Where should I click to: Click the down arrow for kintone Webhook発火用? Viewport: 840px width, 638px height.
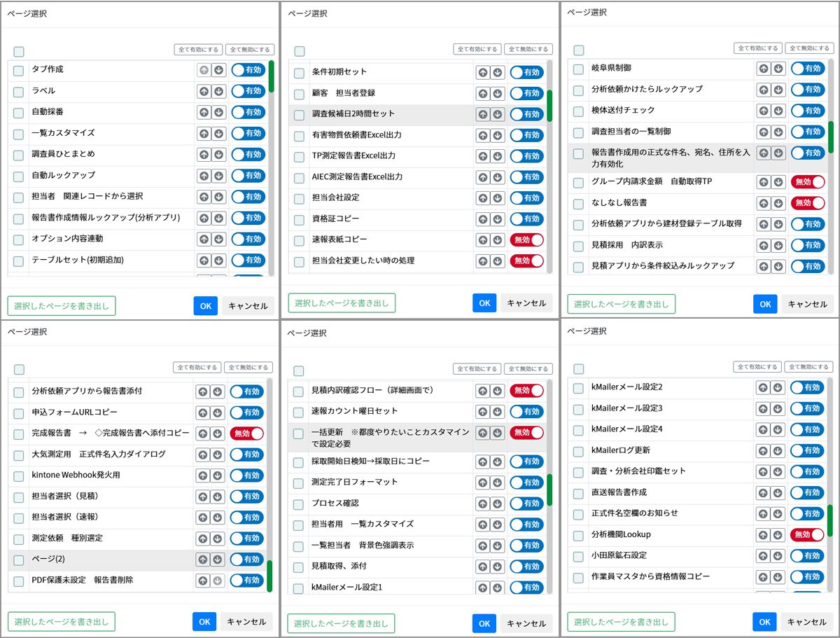(x=218, y=476)
